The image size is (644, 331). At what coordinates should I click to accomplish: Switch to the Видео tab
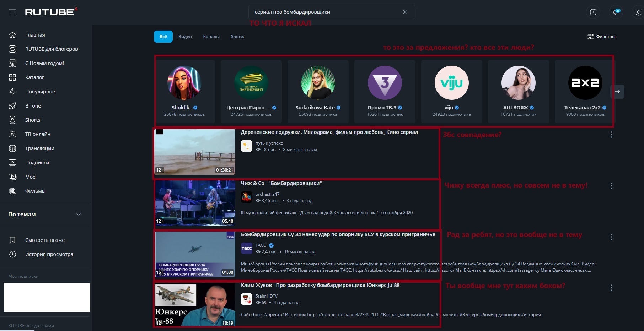pyautogui.click(x=185, y=37)
